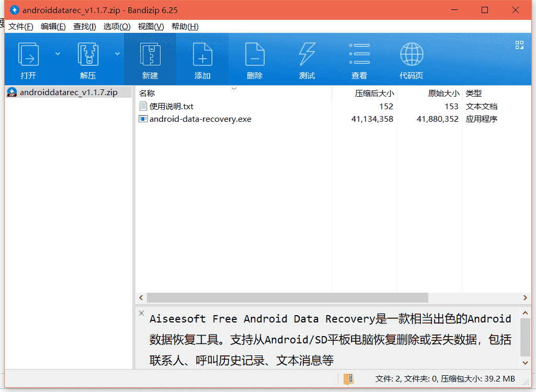Click the horizontal scrollbar left arrow
Image resolution: width=536 pixels, height=392 pixels.
pos(141,298)
